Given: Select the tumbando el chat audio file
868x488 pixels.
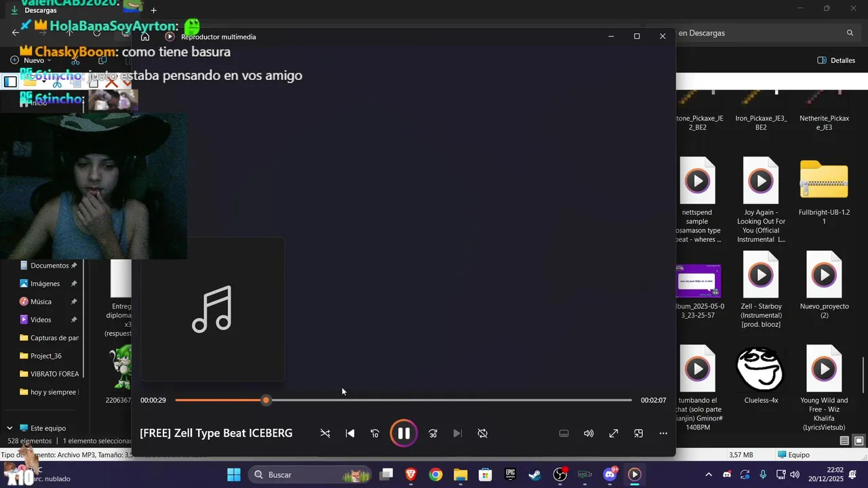Looking at the screenshot, I should tap(698, 388).
